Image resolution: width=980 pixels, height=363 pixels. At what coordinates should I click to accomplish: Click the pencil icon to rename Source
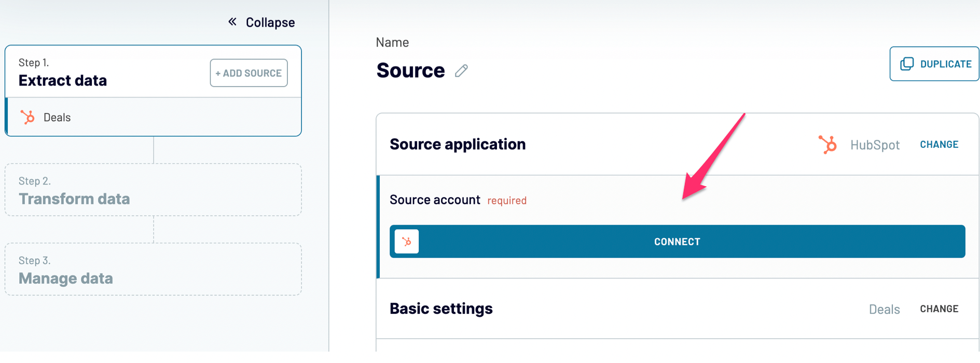pyautogui.click(x=461, y=71)
